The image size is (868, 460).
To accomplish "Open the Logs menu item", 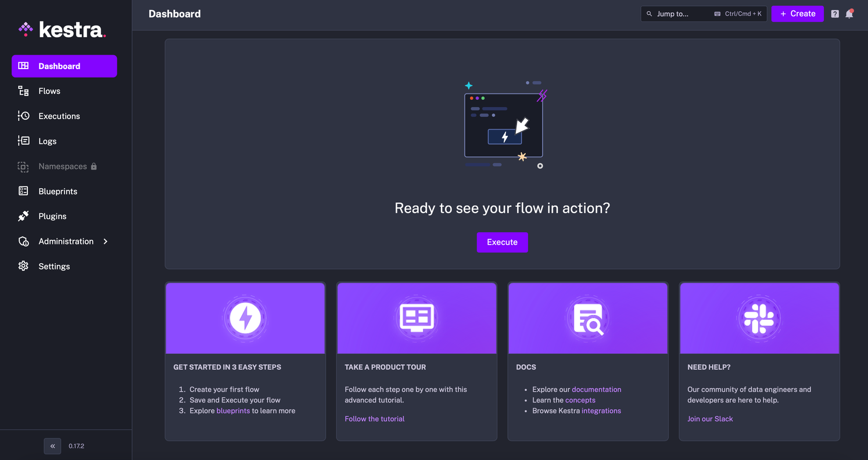I will tap(64, 141).
